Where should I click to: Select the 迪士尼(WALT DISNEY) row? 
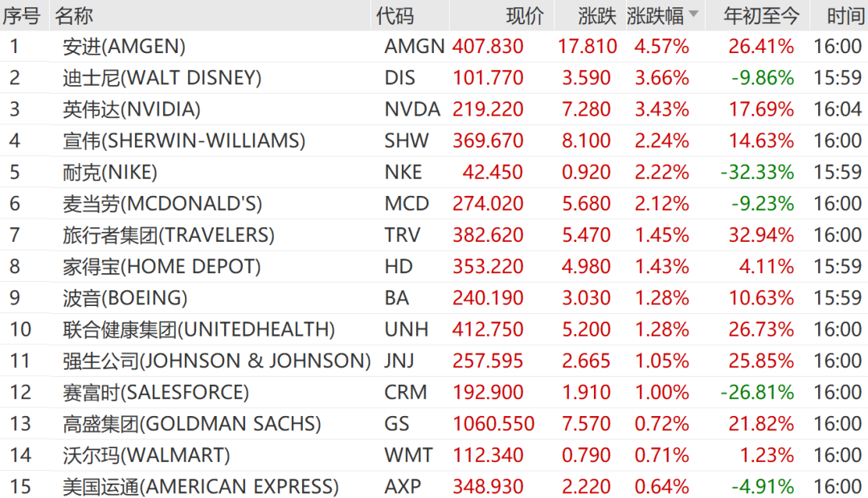click(x=434, y=78)
